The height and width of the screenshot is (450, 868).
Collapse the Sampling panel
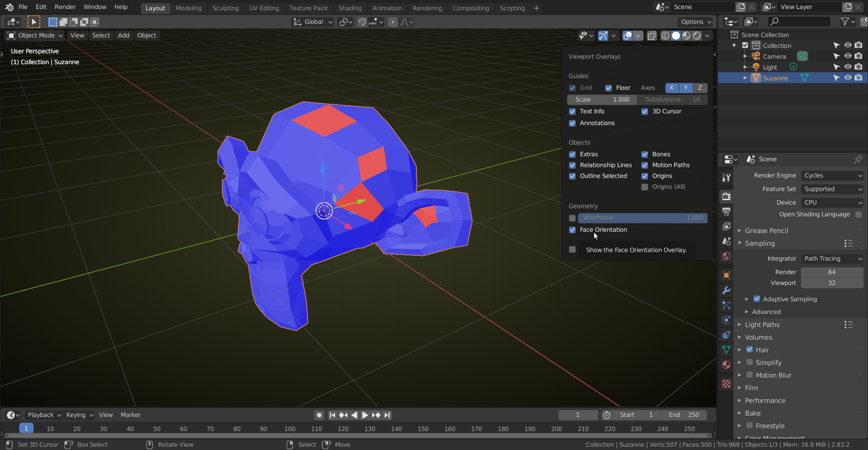[759, 244]
